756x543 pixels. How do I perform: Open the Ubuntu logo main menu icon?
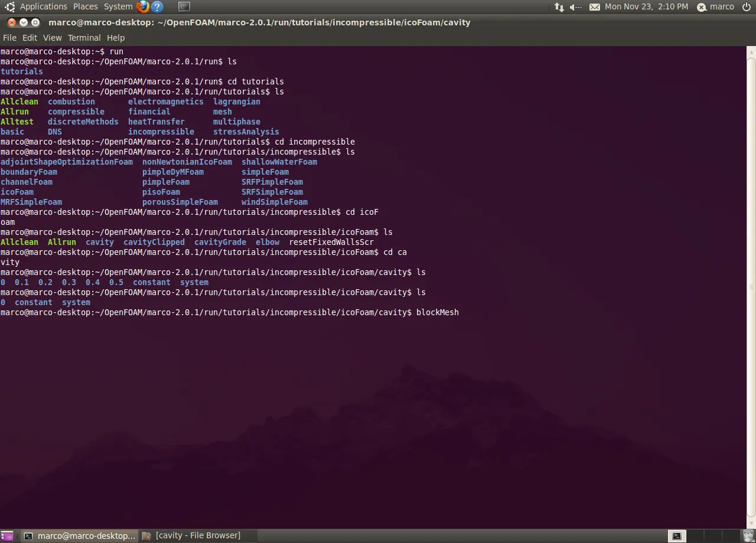pos(9,6)
